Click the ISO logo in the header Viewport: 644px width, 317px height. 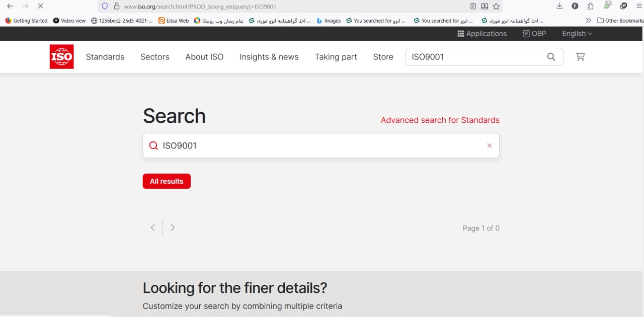click(x=61, y=57)
